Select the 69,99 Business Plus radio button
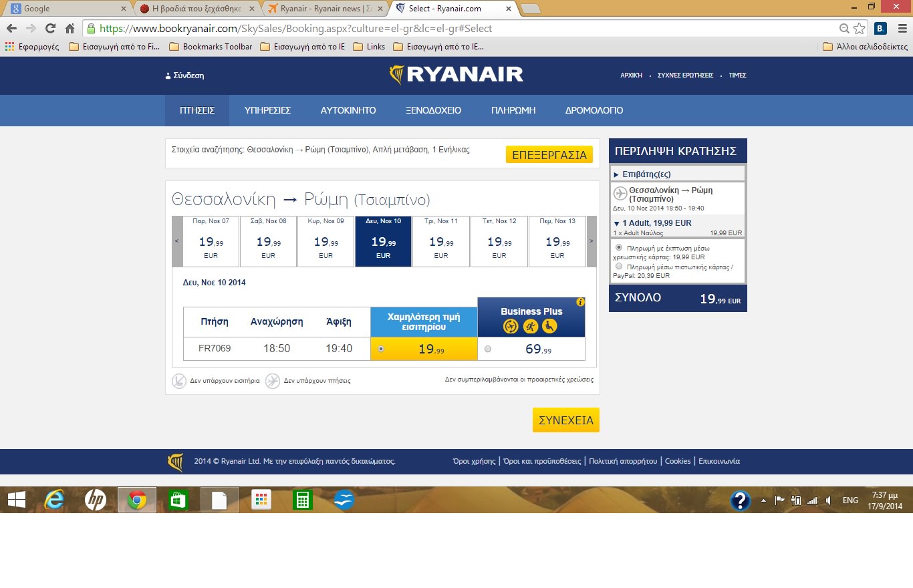Screen dimensions: 913x588 tap(488, 349)
